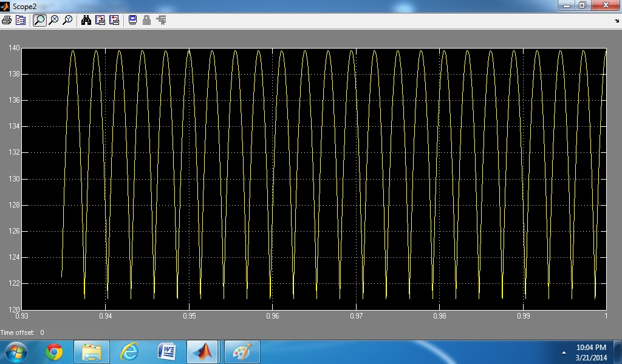
Task: Open Microsoft Word from taskbar
Action: pos(166,352)
